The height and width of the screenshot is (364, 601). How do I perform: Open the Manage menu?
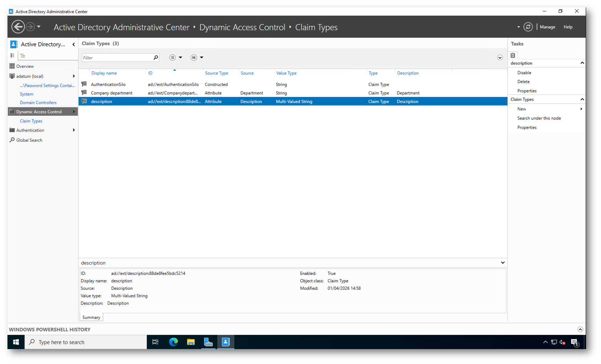(547, 27)
